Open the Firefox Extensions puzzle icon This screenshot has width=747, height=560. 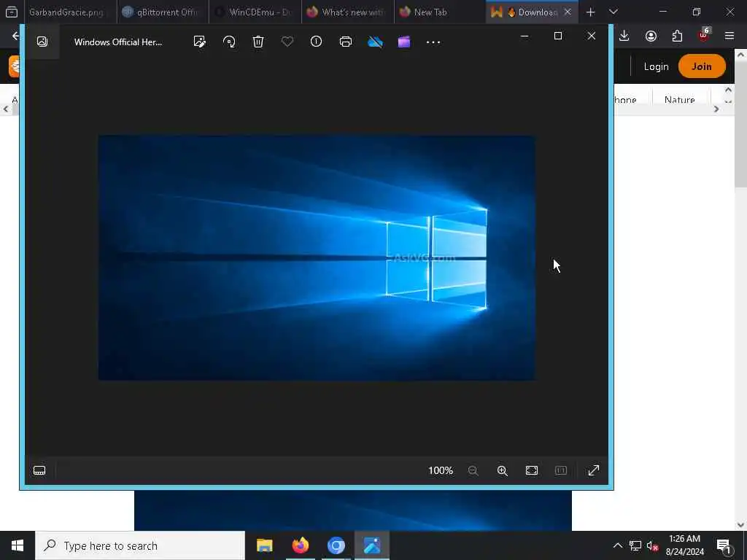[677, 36]
